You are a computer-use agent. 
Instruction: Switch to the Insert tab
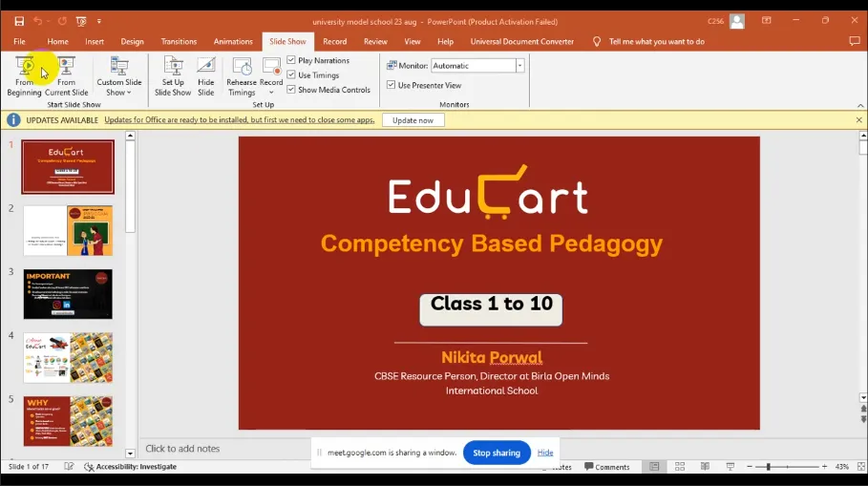[x=95, y=41]
